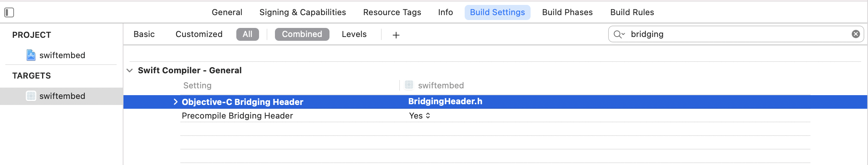Select the BridgingHeader.h value
The width and height of the screenshot is (868, 165).
pyautogui.click(x=445, y=101)
